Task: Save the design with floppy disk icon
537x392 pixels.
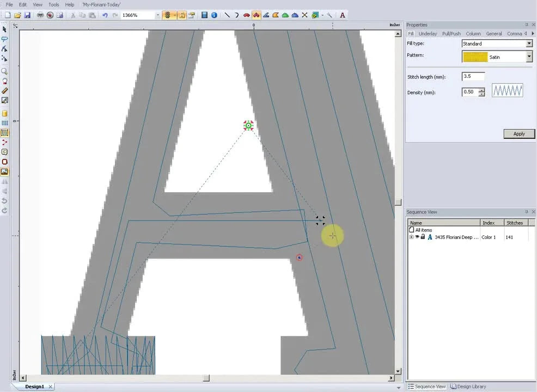Action: 27,15
